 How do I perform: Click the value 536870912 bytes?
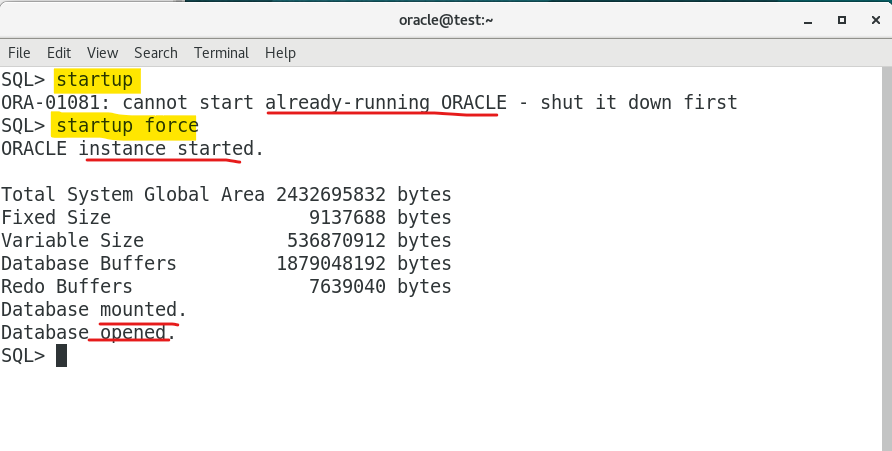click(369, 241)
